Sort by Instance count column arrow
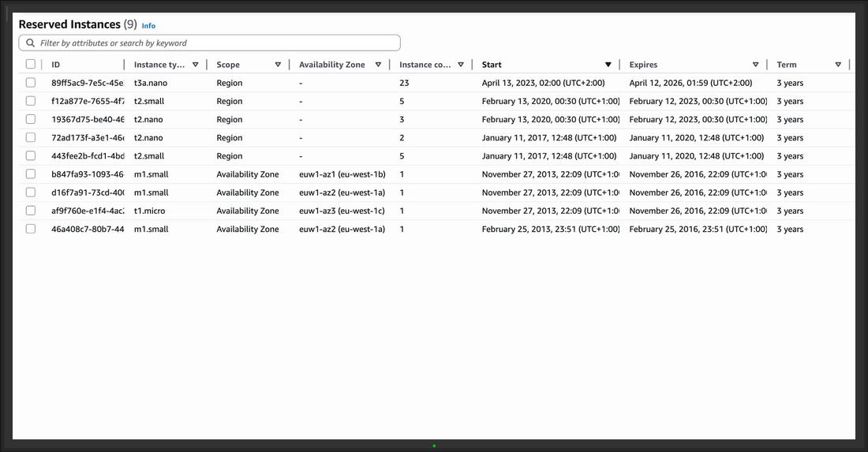868x452 pixels. click(461, 65)
